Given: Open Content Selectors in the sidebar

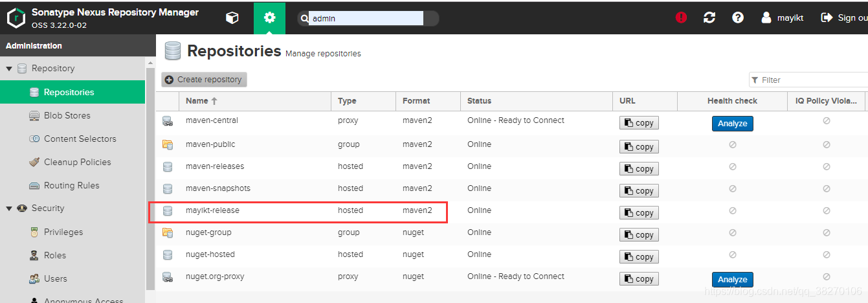Looking at the screenshot, I should [72, 139].
